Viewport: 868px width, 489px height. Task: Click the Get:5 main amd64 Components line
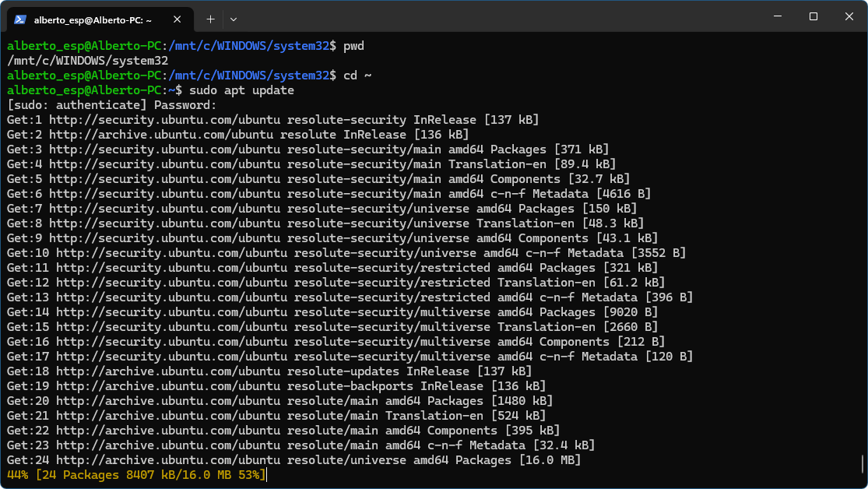pyautogui.click(x=318, y=179)
